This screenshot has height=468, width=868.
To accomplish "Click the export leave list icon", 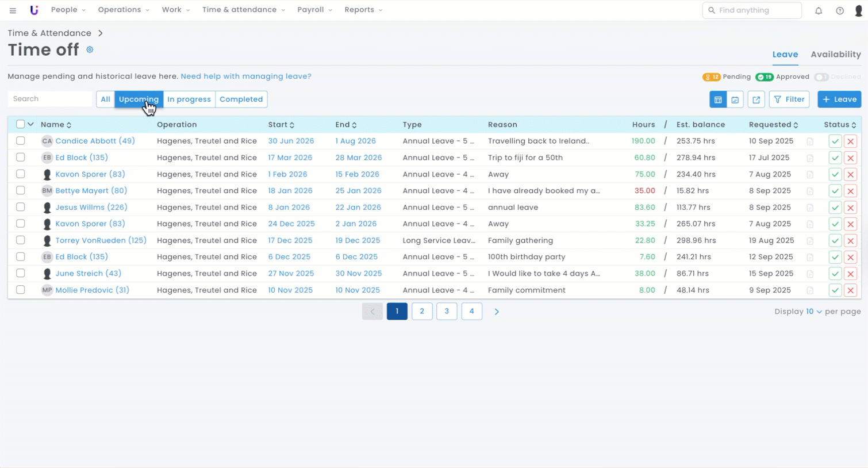I will 756,99.
